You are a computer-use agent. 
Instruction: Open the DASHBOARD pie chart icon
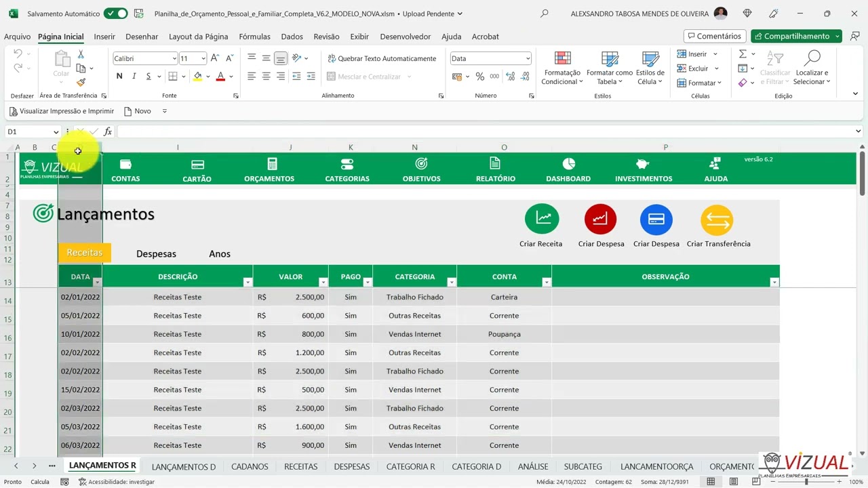[x=568, y=163]
